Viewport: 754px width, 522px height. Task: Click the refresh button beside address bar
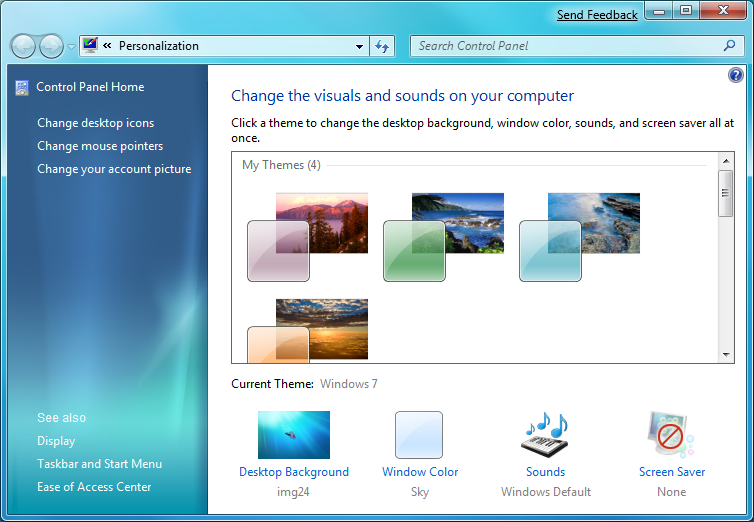point(382,46)
